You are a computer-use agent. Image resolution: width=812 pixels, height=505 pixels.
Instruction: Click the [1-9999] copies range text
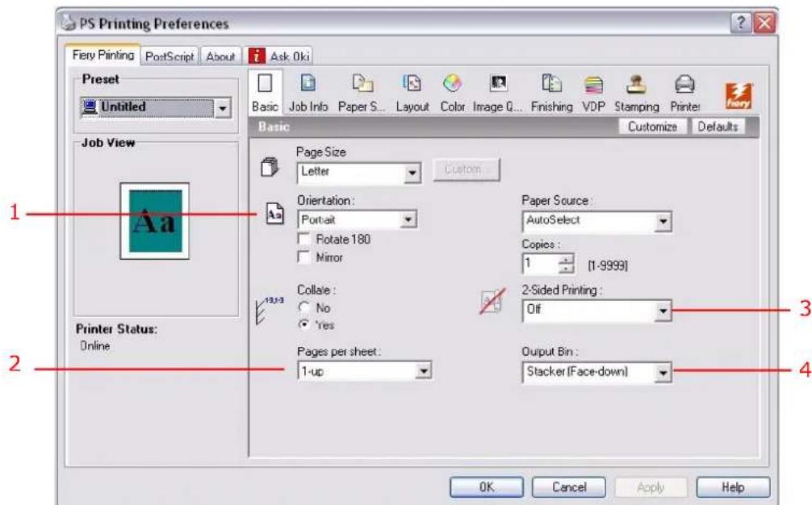(x=608, y=265)
